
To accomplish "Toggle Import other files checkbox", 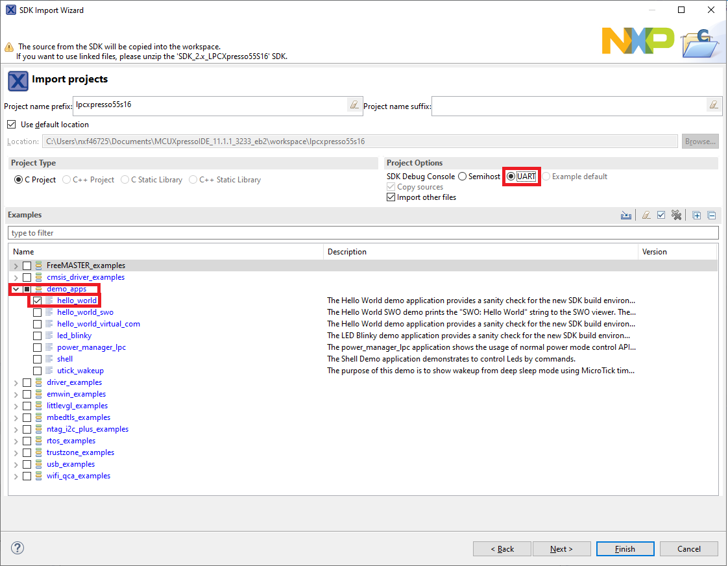I will pos(391,197).
